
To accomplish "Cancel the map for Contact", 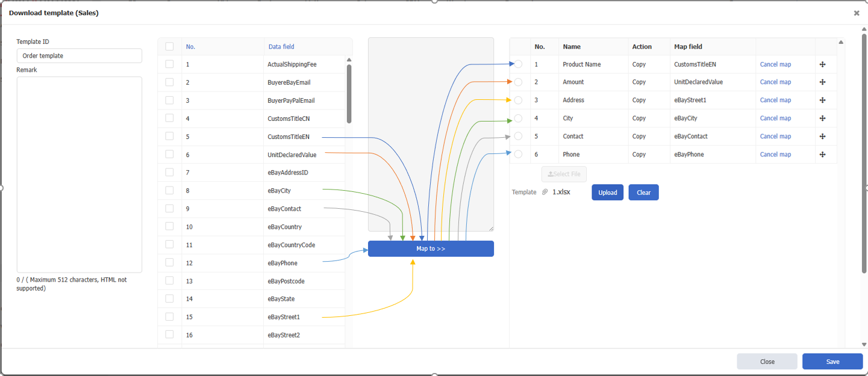I will coord(775,137).
